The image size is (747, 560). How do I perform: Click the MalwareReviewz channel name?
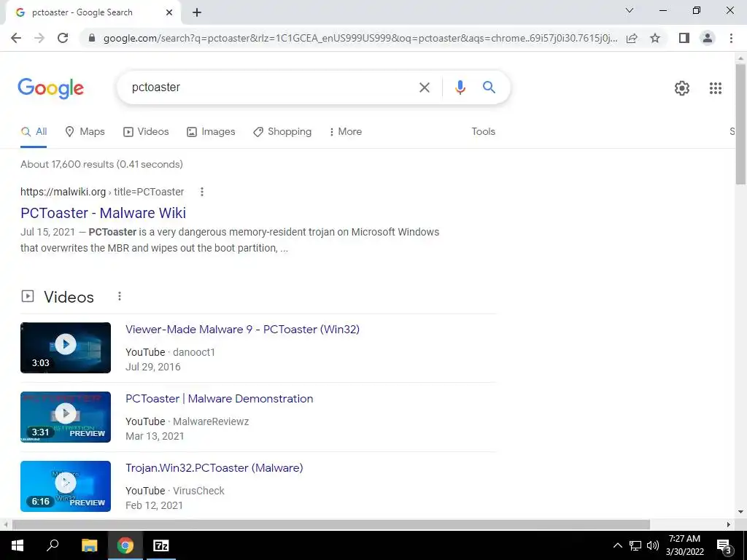point(211,422)
